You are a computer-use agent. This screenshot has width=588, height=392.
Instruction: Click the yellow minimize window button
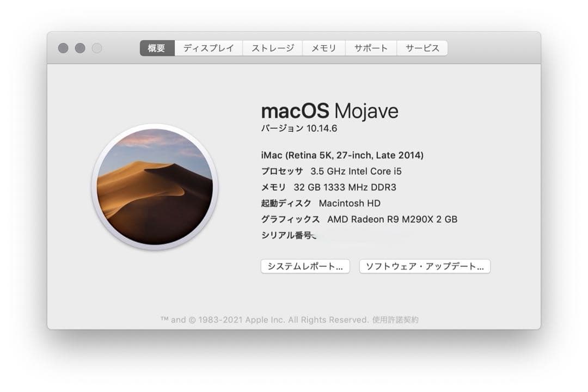click(80, 48)
